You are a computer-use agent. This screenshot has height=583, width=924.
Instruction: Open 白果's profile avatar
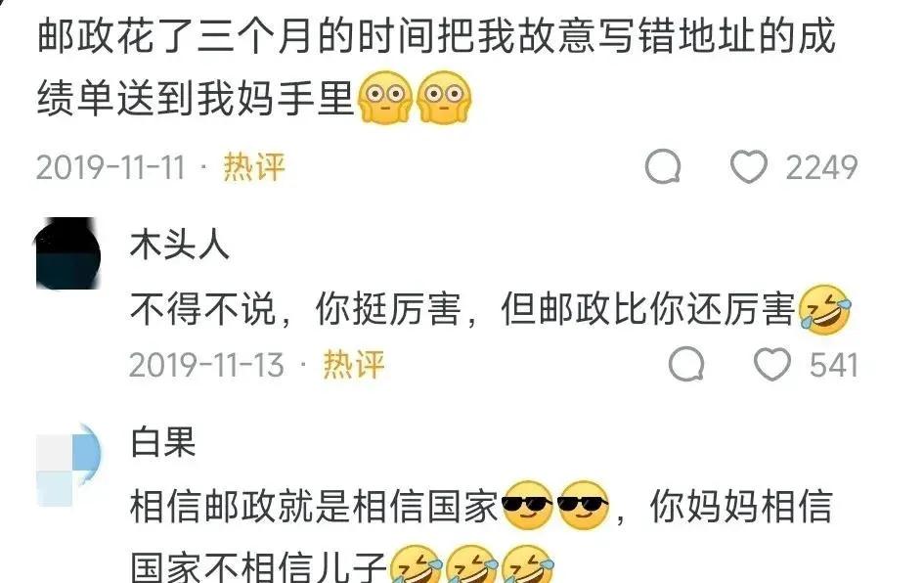pos(68,465)
